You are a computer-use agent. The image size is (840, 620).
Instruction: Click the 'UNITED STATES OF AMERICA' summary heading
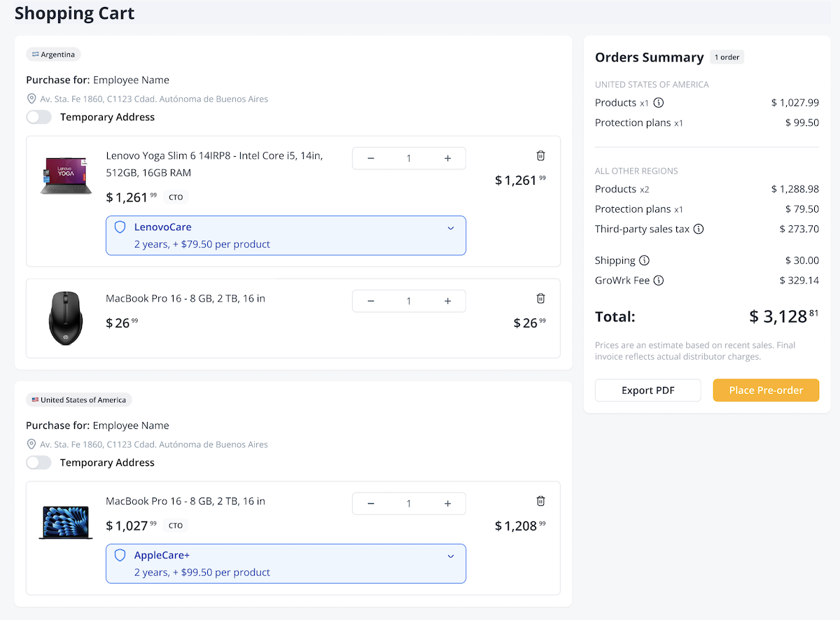pyautogui.click(x=652, y=85)
